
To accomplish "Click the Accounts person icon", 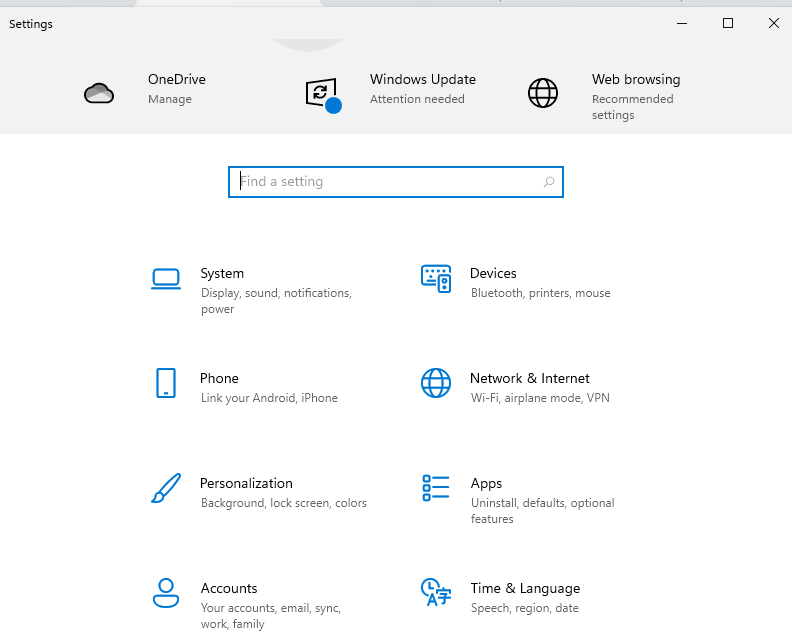I will click(x=166, y=593).
